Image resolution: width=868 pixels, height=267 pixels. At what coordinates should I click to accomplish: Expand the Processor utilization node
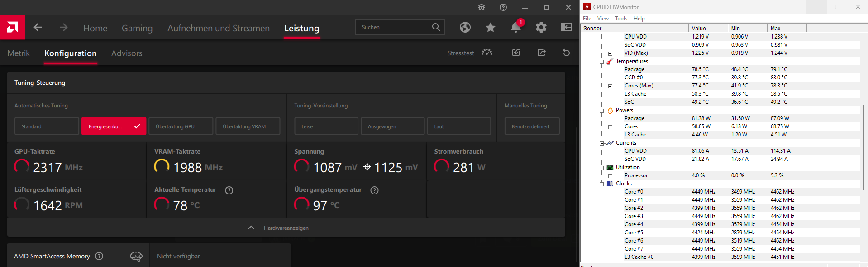(610, 176)
